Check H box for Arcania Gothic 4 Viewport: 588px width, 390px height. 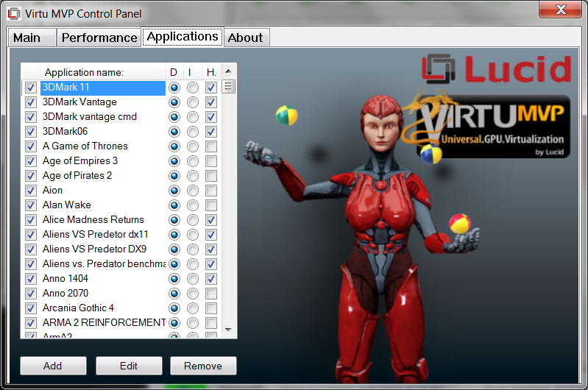(211, 308)
